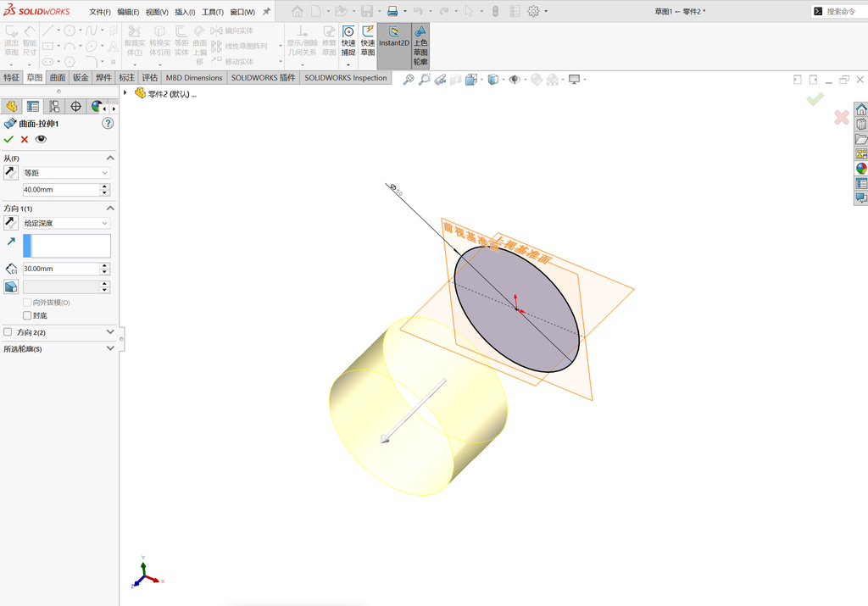Viewport: 868px width, 606px height.
Task: Open the ConfigurationManager tab icon
Action: coord(54,106)
